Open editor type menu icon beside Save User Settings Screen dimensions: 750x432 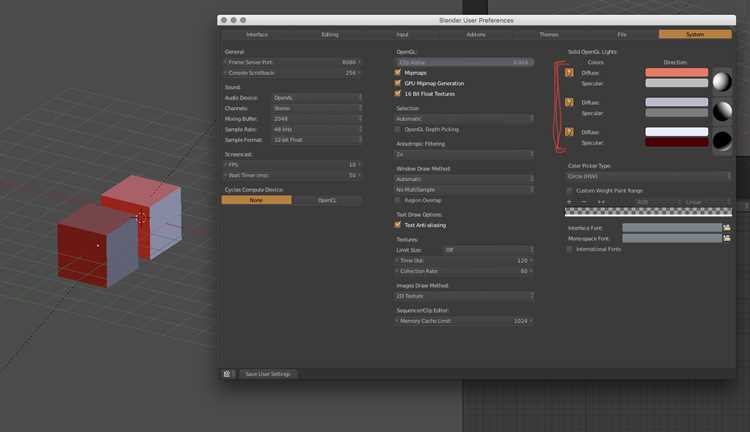[x=228, y=374]
